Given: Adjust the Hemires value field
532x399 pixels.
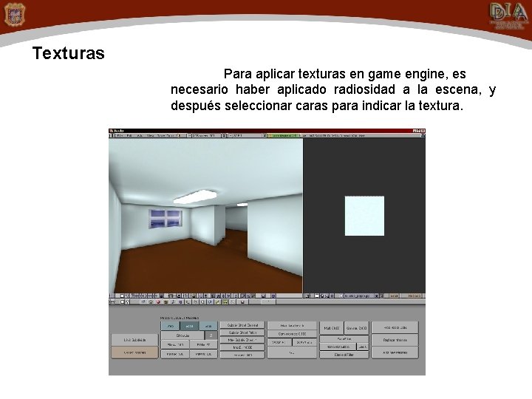Looking at the screenshot, I should pos(242,355).
